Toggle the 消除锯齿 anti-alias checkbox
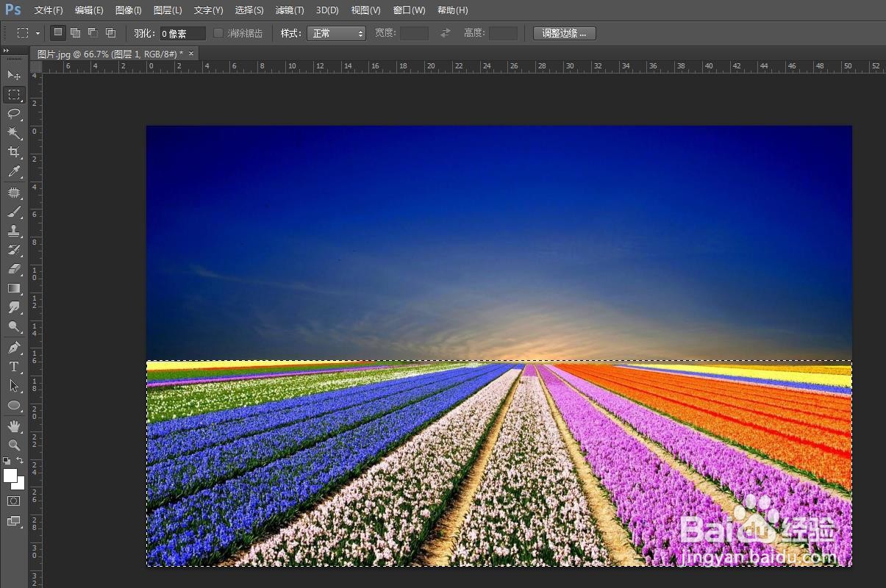This screenshot has width=886, height=588. (218, 33)
